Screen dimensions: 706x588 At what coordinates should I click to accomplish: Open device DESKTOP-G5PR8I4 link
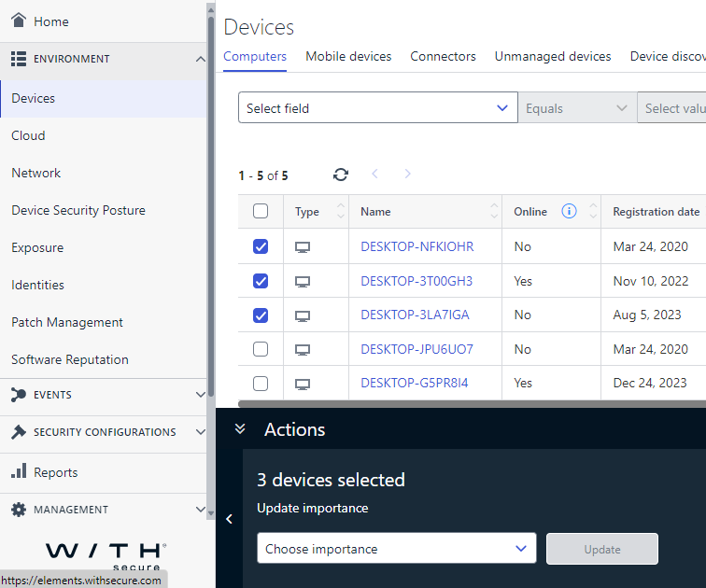tap(415, 384)
